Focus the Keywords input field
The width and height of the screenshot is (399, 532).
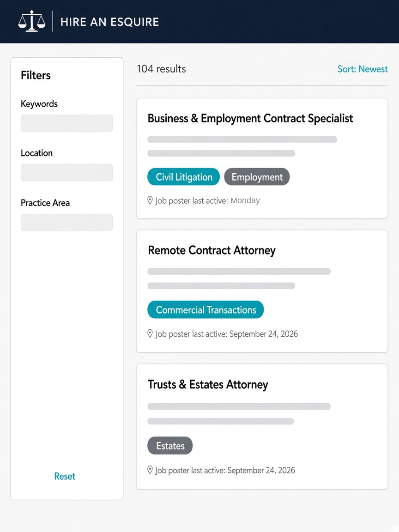pos(66,123)
